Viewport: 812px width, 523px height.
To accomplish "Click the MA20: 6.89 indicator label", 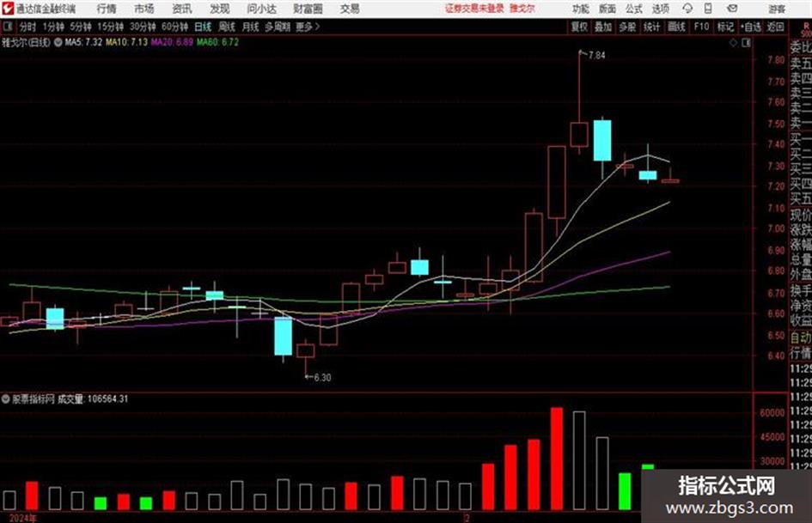I will (172, 42).
